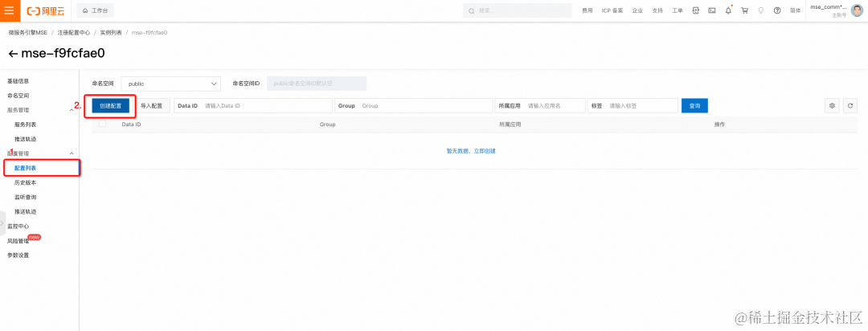Image resolution: width=868 pixels, height=331 pixels.
Task: Focus the 标签 input field
Action: coord(633,106)
